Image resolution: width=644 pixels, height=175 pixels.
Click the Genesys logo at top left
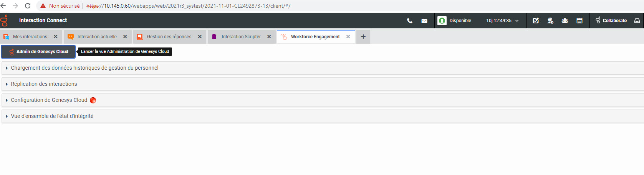click(x=5, y=20)
